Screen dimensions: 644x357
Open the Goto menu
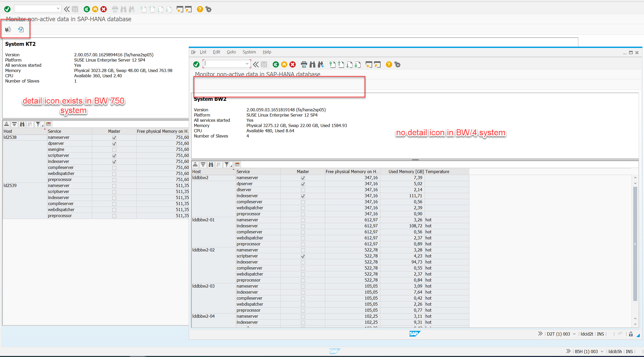[231, 52]
